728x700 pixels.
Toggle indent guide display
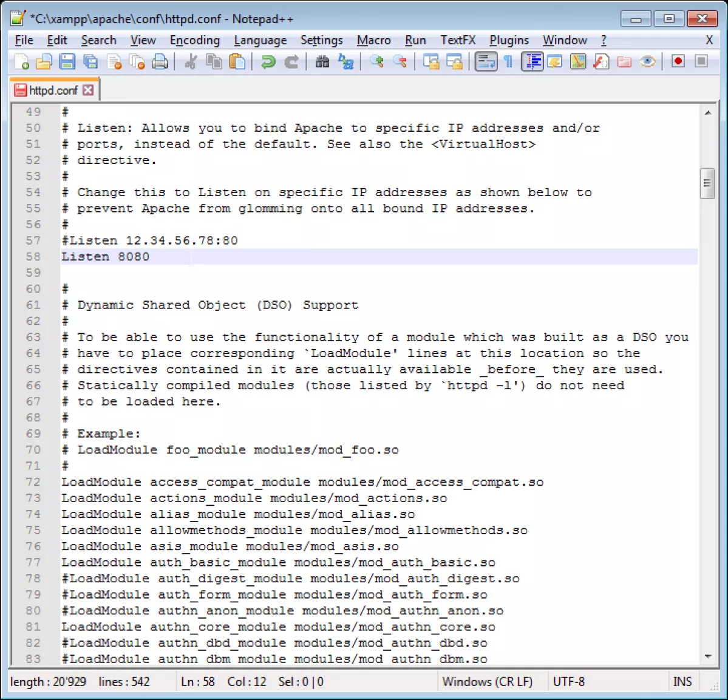[532, 62]
